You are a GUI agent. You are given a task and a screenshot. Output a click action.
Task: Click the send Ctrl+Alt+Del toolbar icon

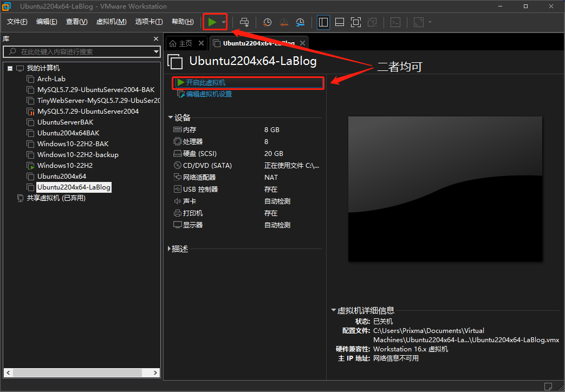coord(244,22)
